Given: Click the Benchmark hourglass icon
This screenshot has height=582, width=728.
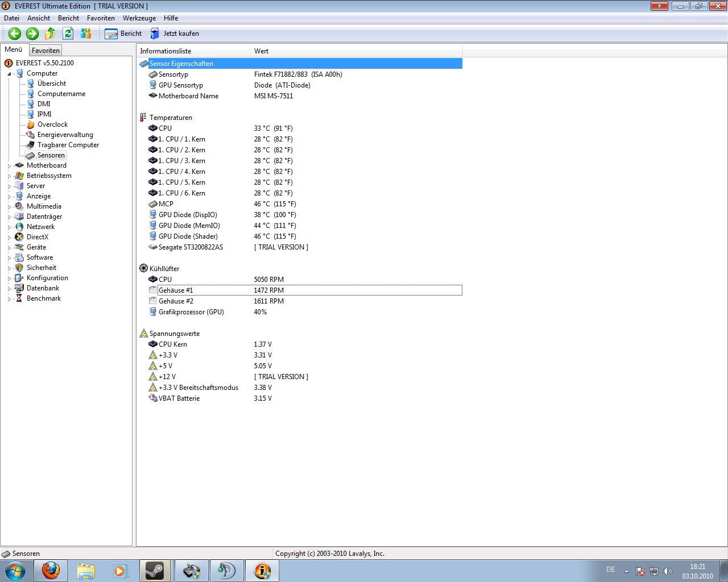Looking at the screenshot, I should tap(19, 298).
